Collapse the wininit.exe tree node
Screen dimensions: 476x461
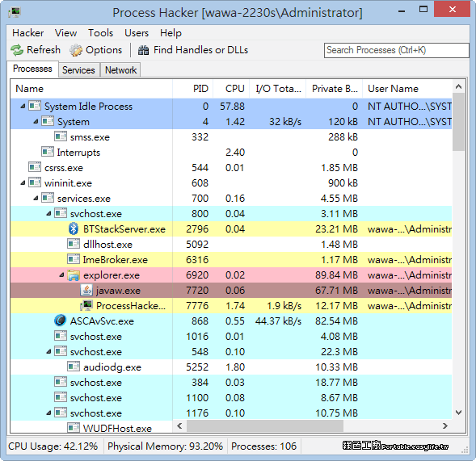coord(23,183)
